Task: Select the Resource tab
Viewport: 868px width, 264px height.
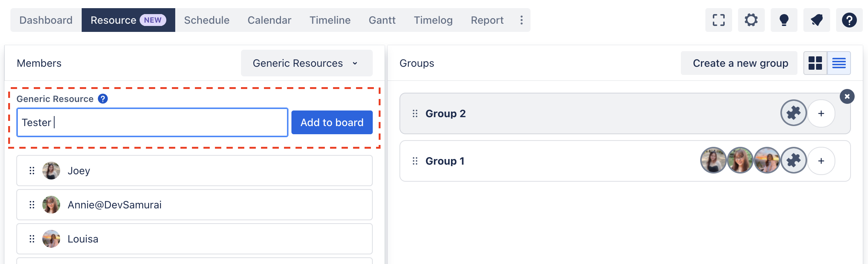Action: [x=128, y=20]
